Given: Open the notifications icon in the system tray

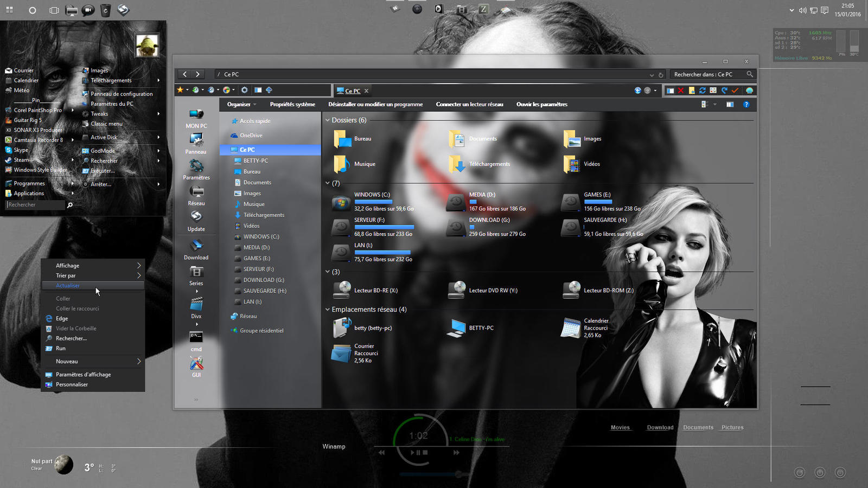Looking at the screenshot, I should tap(825, 10).
